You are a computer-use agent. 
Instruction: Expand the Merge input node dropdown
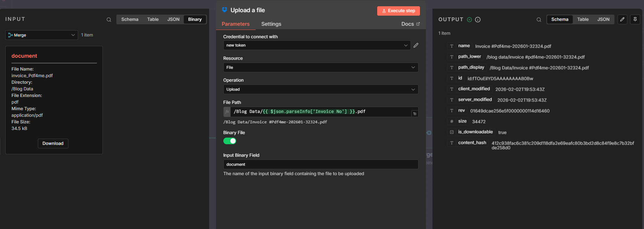(42, 35)
